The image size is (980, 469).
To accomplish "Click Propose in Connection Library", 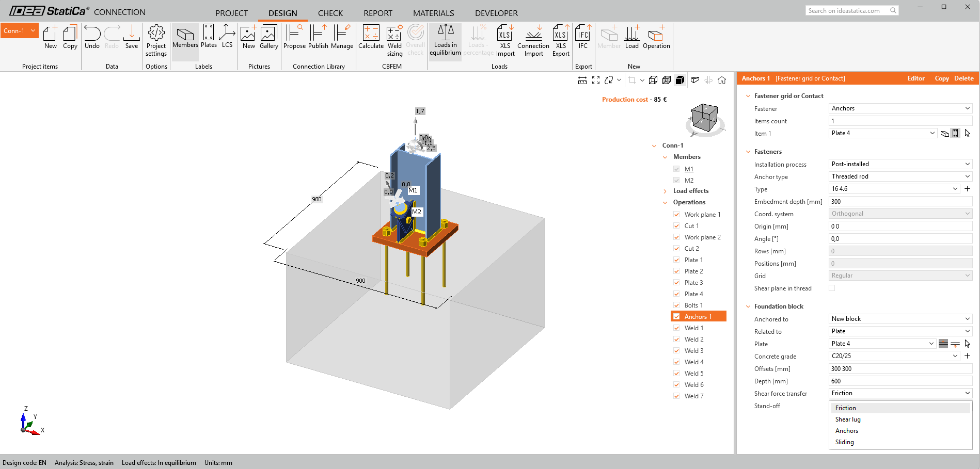I will coord(294,37).
